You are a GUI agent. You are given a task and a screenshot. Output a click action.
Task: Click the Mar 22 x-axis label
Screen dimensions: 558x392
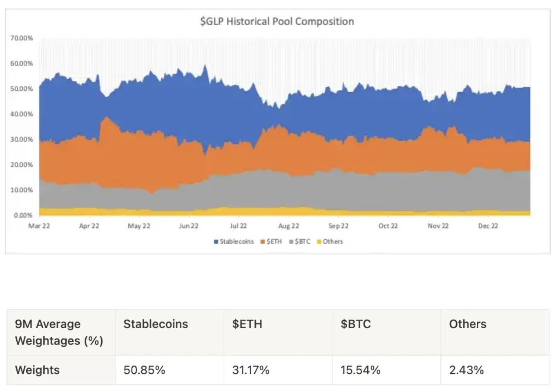[x=39, y=226]
